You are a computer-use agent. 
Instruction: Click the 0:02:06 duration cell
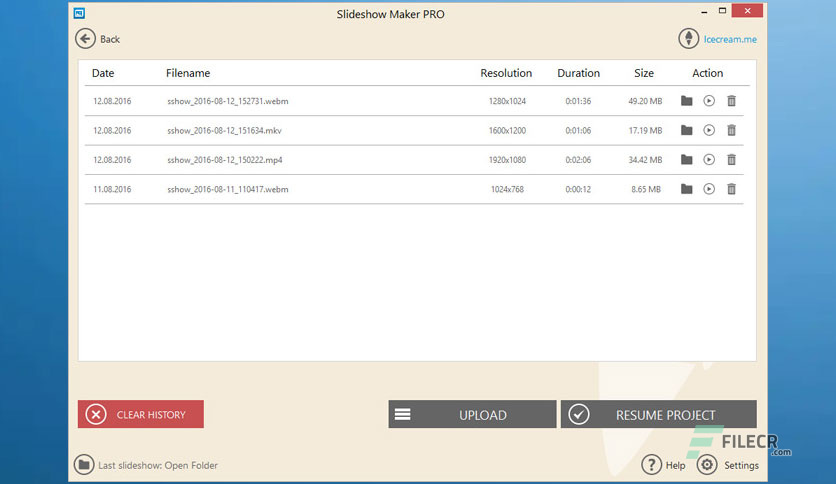click(578, 159)
